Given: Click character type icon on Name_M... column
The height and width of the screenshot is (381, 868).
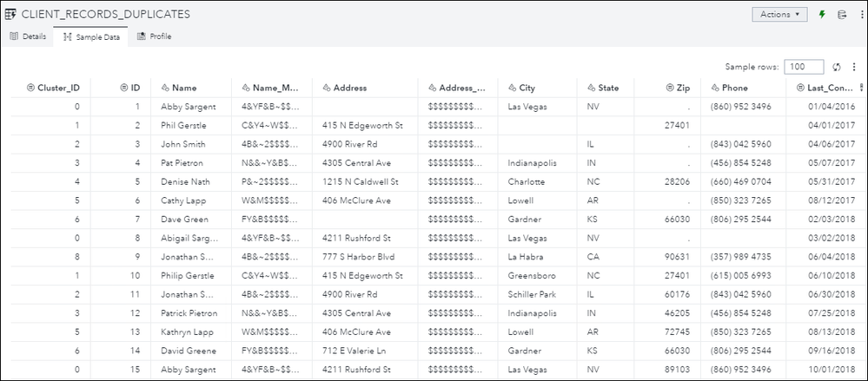Looking at the screenshot, I should coord(246,88).
